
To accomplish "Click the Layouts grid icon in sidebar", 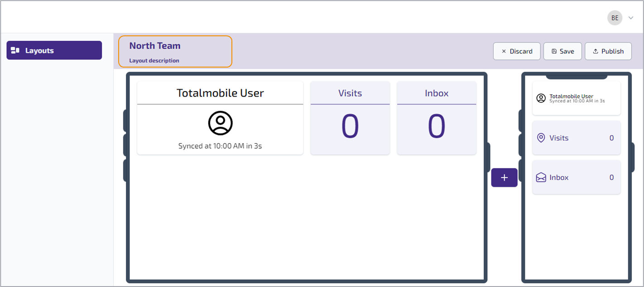I will (15, 50).
